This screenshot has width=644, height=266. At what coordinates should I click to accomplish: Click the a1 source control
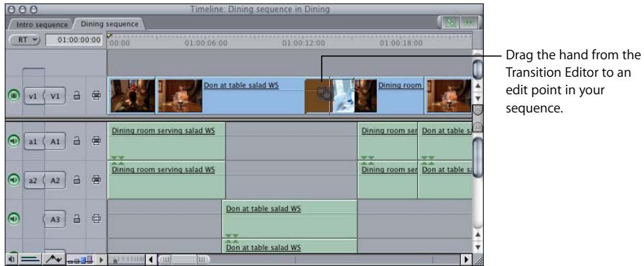[x=33, y=141]
